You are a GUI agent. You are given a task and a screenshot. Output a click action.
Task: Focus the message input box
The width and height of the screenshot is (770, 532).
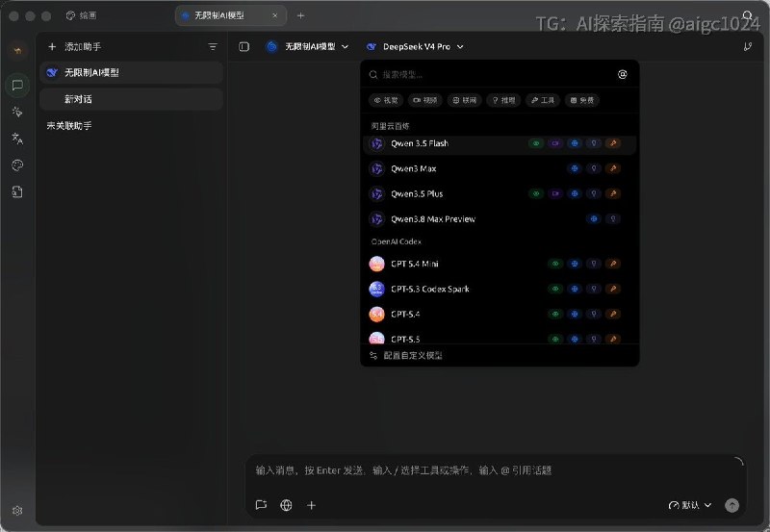pos(496,470)
